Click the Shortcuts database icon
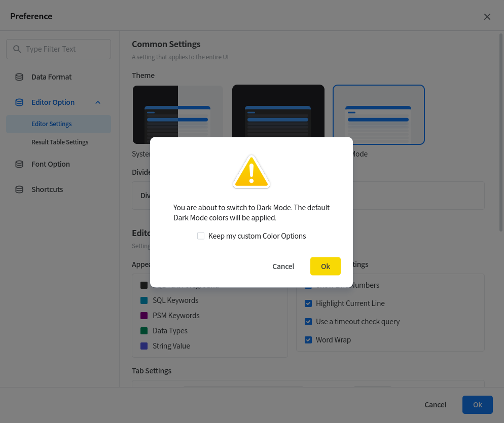The image size is (504, 423). pos(19,189)
